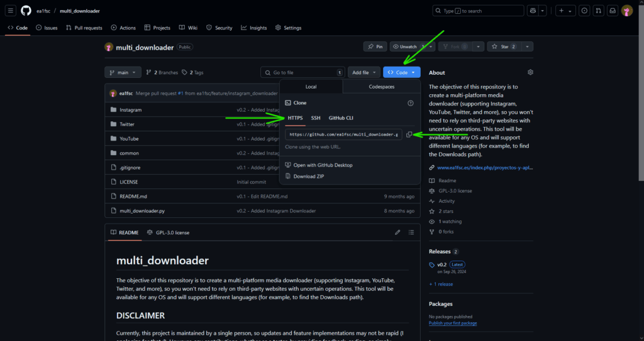Open the .gitignore file
The width and height of the screenshot is (644, 341).
[x=130, y=168]
